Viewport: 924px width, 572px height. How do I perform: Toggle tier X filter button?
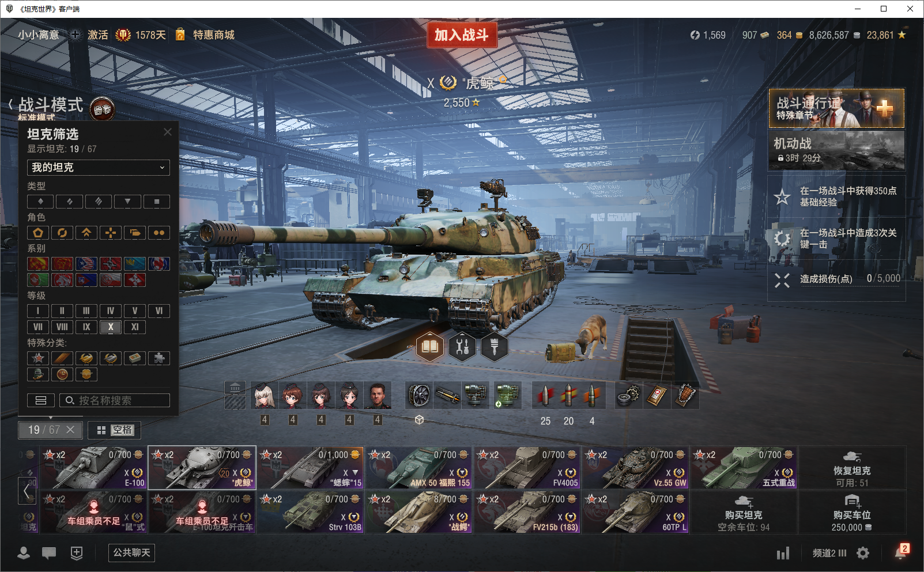(x=111, y=327)
